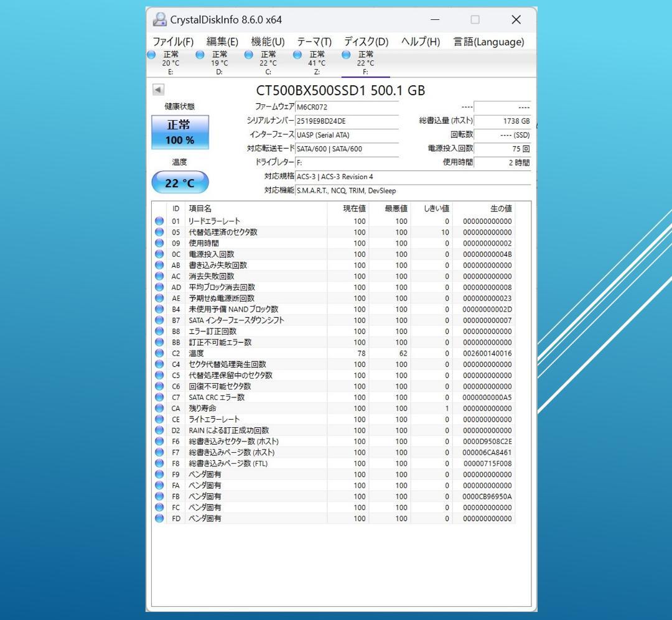672x620 pixels.
Task: Open the 言語(Language) menu
Action: pyautogui.click(x=489, y=42)
